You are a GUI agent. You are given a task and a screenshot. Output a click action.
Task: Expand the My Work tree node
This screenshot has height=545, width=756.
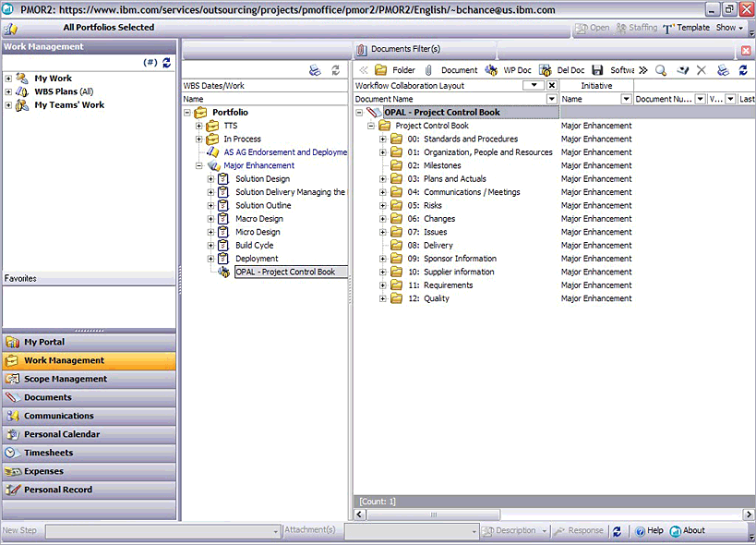[x=8, y=79]
